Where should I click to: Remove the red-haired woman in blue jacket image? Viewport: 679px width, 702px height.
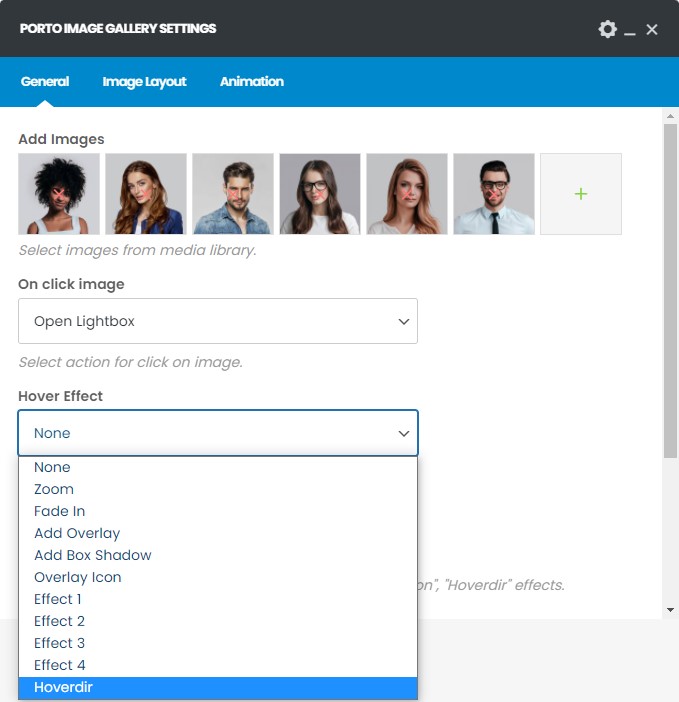point(145,194)
